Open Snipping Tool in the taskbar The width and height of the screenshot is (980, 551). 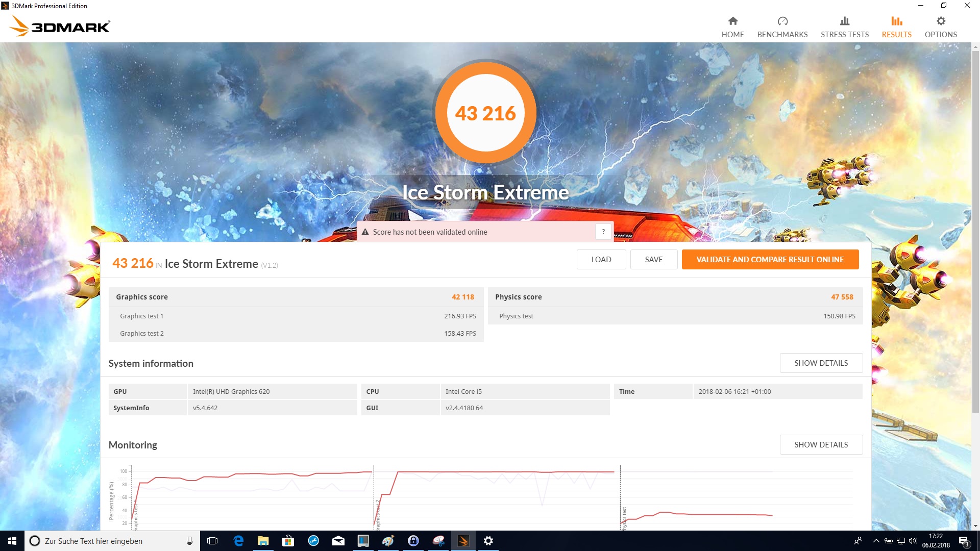438,541
